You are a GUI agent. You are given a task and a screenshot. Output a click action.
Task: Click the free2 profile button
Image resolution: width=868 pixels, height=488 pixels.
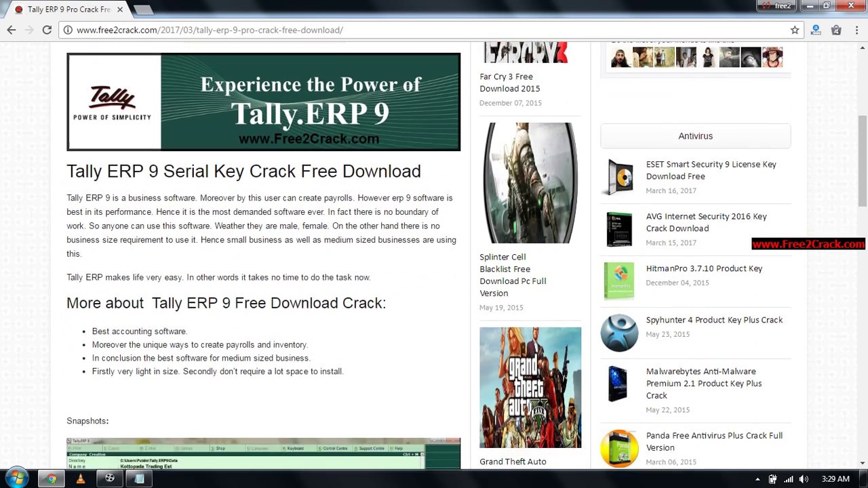click(777, 5)
